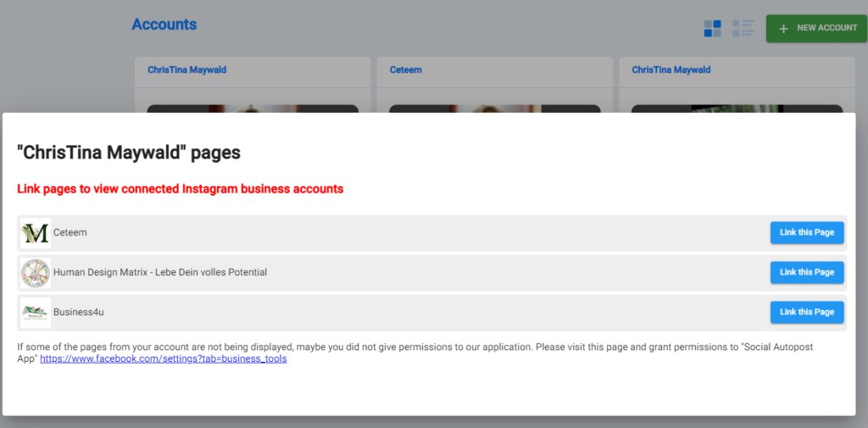Link the Business4u page
The image size is (868, 428).
(806, 312)
